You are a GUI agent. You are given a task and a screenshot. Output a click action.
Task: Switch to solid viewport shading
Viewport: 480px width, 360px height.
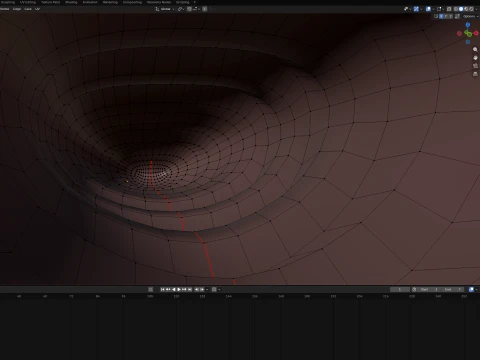tap(461, 9)
